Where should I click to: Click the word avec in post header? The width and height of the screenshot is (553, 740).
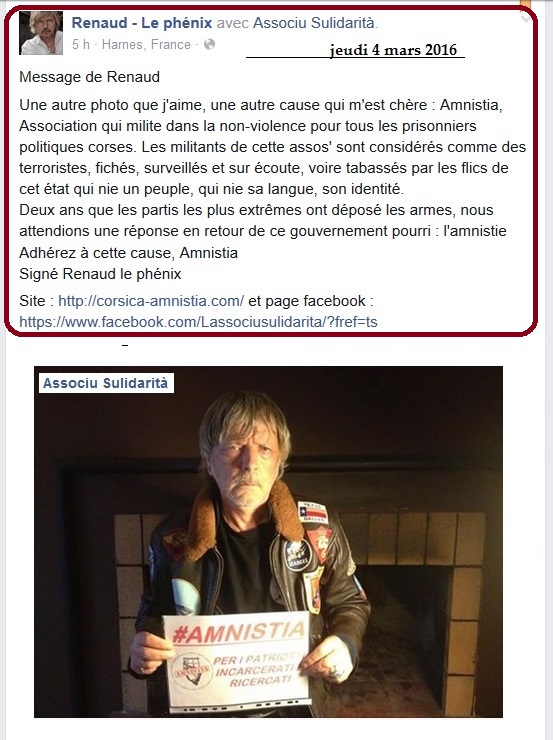click(233, 23)
